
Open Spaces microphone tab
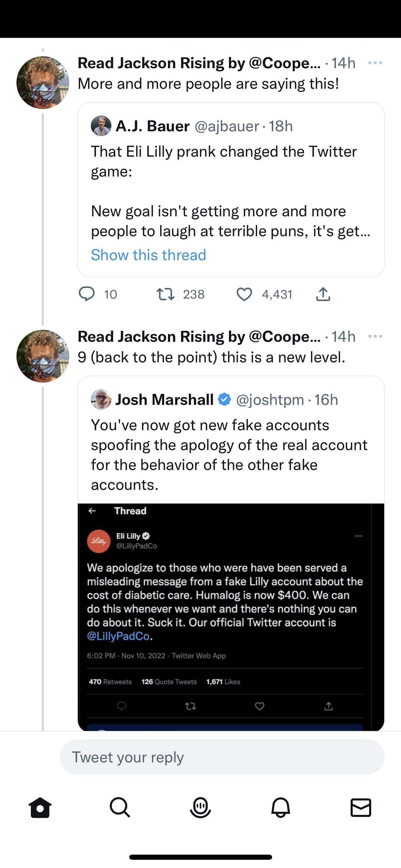[200, 807]
